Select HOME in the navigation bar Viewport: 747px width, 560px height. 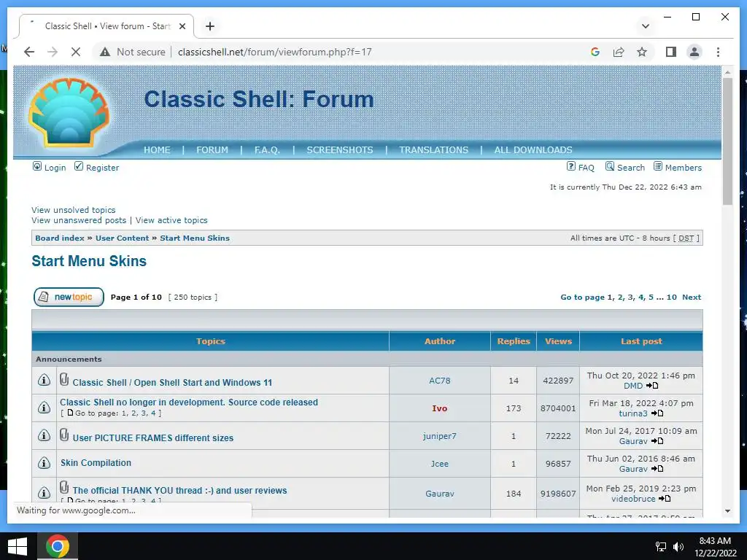click(157, 150)
